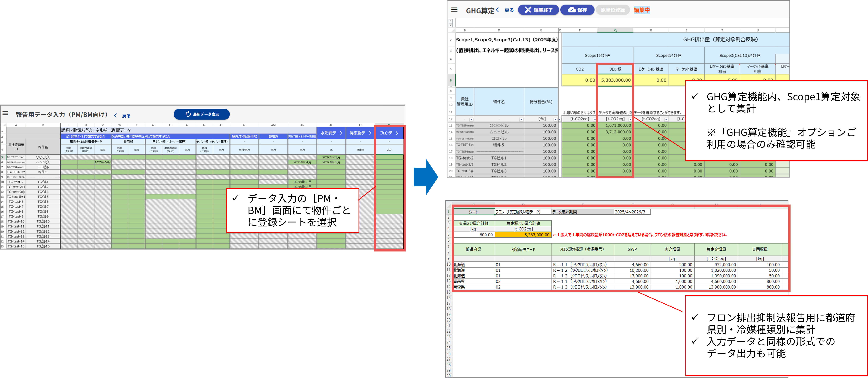Click the 原単位登録 button

[612, 10]
